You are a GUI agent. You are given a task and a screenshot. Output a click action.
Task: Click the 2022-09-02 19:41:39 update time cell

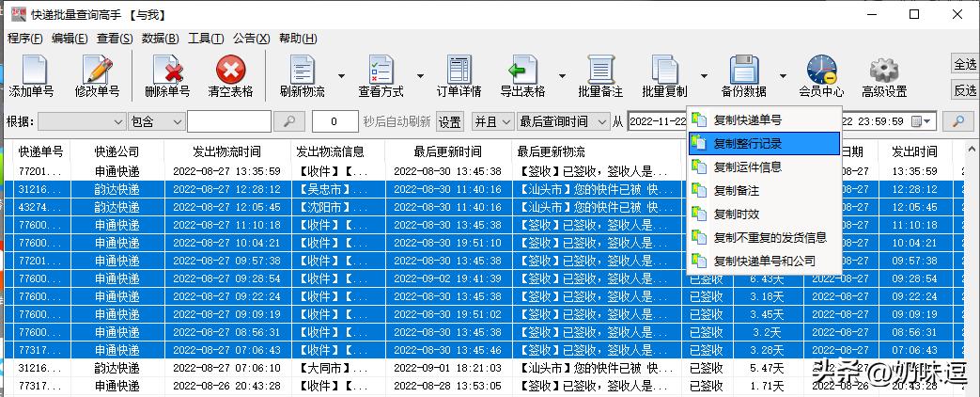pyautogui.click(x=447, y=278)
